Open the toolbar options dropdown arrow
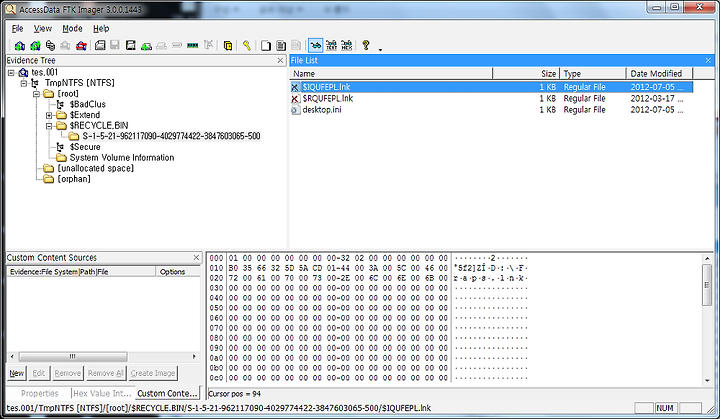Viewport: 720px width, 419px height. pos(380,49)
